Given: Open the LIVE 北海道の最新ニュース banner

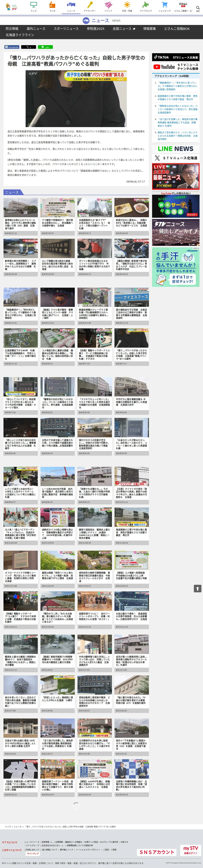Looking at the screenshot, I should (x=176, y=177).
